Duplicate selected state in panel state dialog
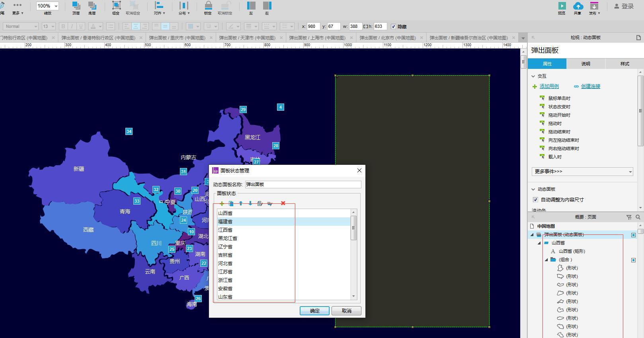Image resolution: width=644 pixels, height=338 pixels. (231, 203)
